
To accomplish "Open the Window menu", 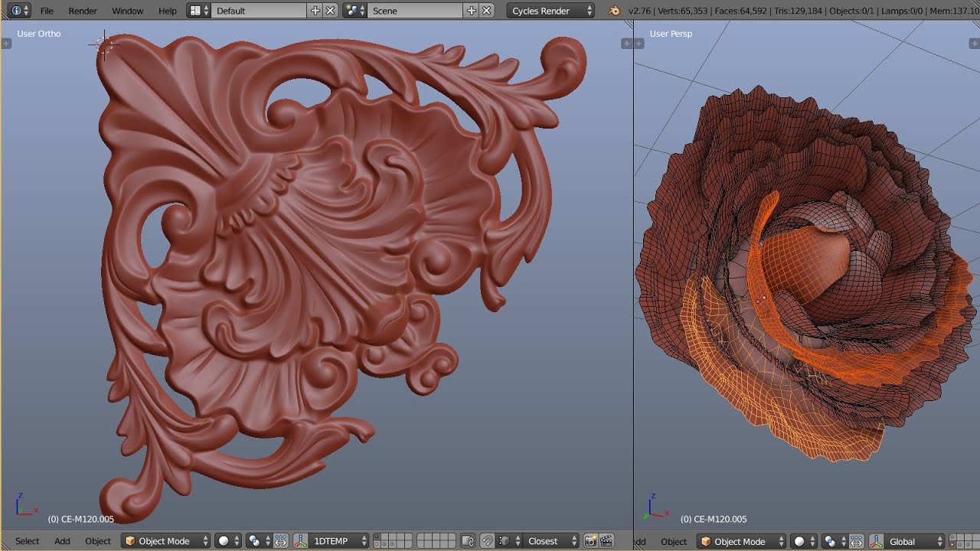I will [x=127, y=11].
